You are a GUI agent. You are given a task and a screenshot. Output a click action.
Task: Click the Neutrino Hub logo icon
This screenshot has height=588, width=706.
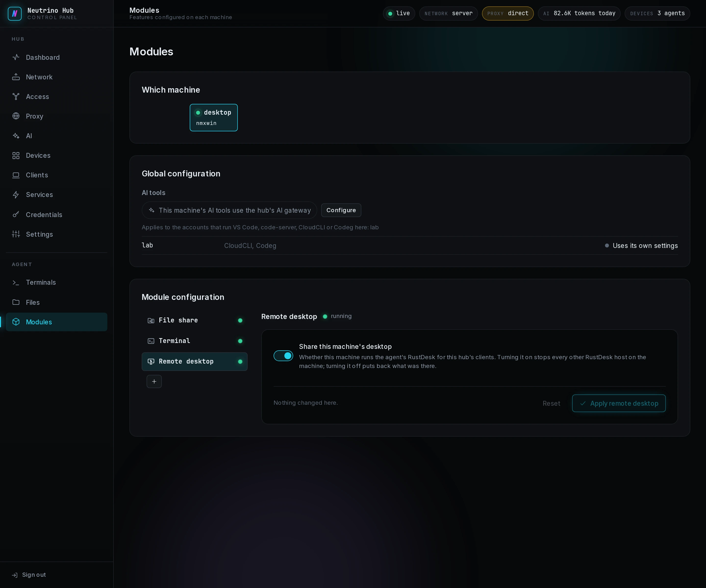pyautogui.click(x=14, y=13)
